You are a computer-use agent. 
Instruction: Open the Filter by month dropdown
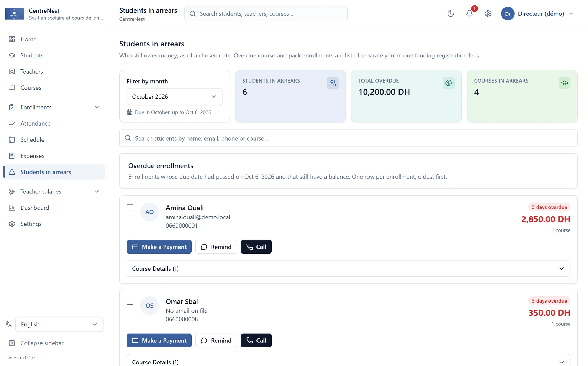(175, 96)
